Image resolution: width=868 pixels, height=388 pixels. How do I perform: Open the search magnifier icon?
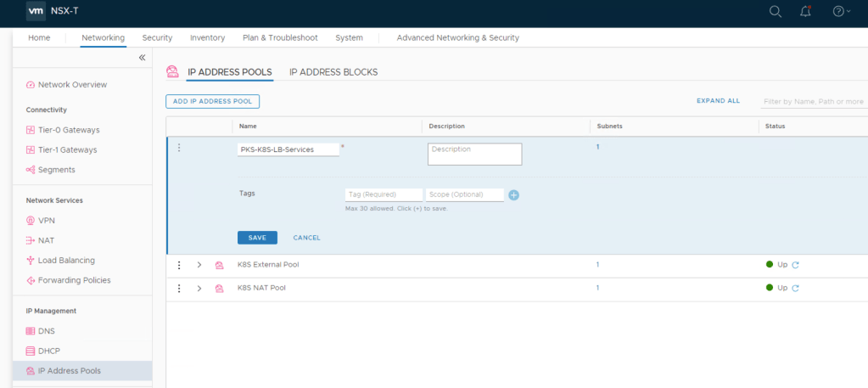coord(775,11)
